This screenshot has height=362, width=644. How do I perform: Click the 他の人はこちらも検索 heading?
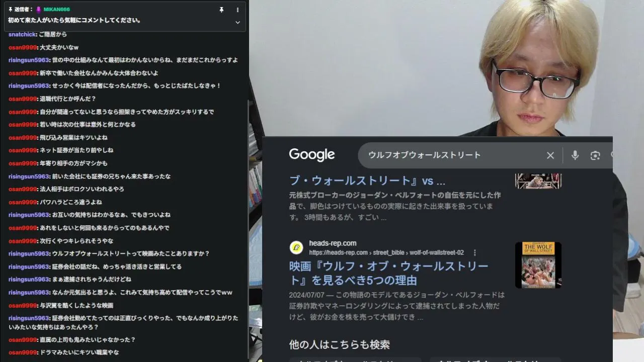[x=340, y=345]
